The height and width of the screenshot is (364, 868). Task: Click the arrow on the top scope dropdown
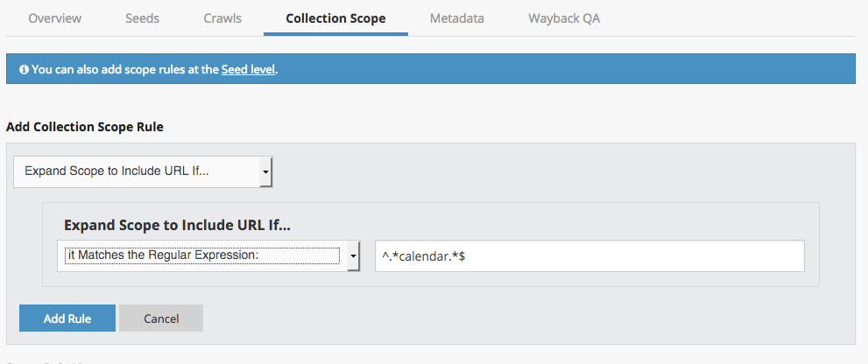pyautogui.click(x=265, y=172)
